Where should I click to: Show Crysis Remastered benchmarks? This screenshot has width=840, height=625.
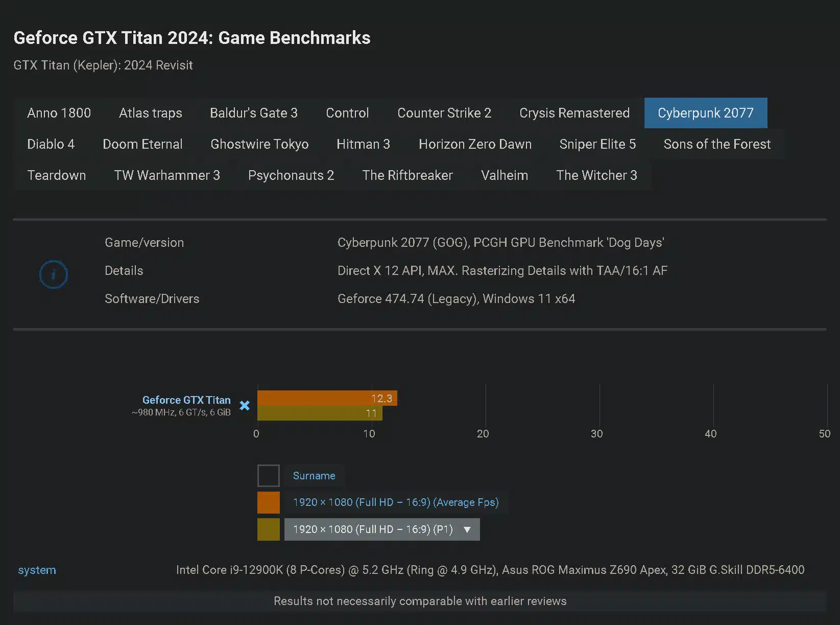[x=574, y=113]
